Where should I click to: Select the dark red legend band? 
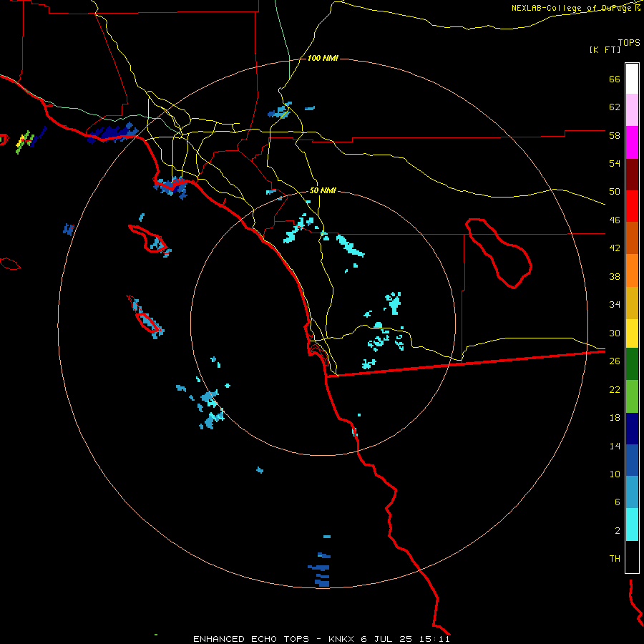[632, 175]
